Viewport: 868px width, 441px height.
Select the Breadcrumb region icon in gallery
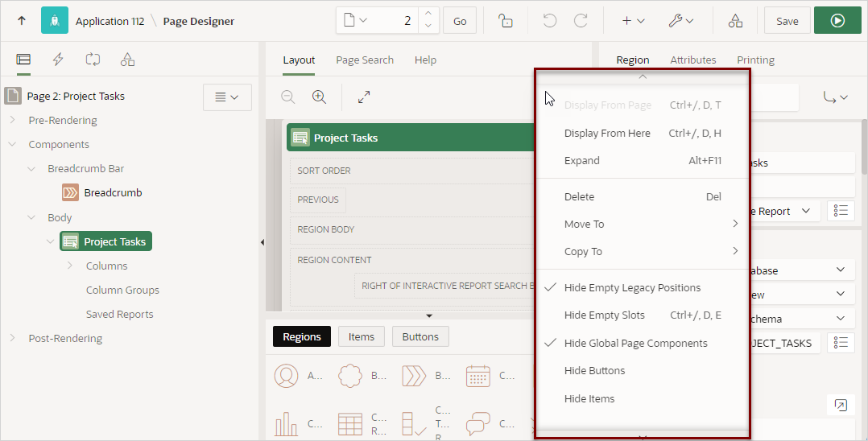[414, 376]
